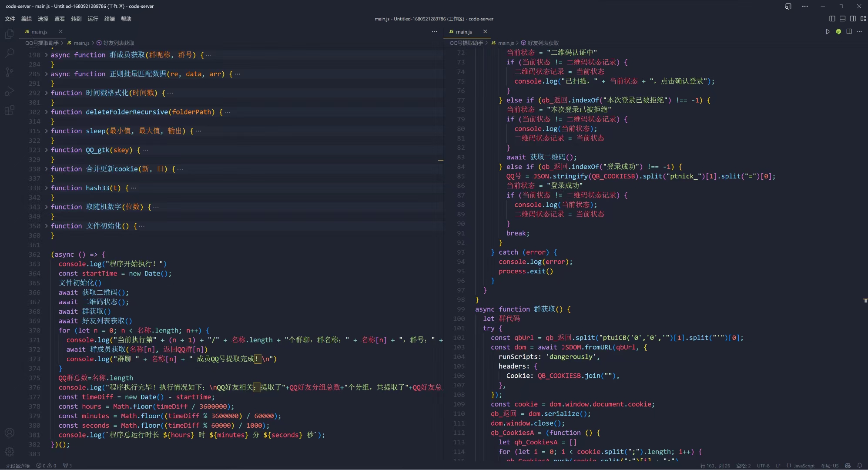
Task: Open the 终端 menu
Action: click(110, 19)
